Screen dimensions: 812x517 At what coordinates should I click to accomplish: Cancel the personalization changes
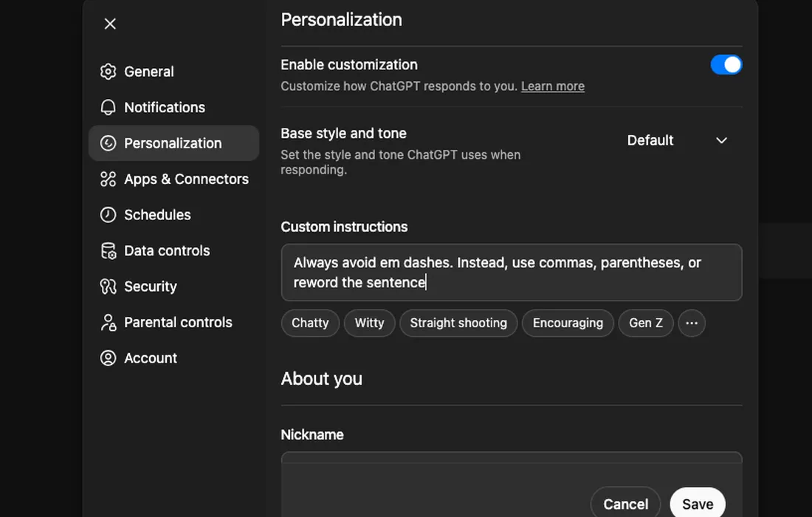click(625, 504)
